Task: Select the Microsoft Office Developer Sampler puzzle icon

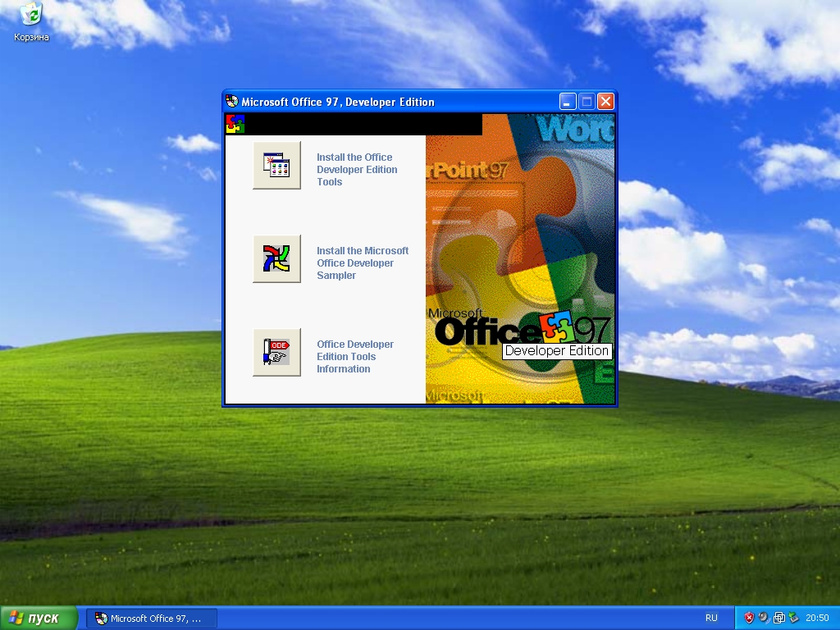Action: (x=276, y=258)
